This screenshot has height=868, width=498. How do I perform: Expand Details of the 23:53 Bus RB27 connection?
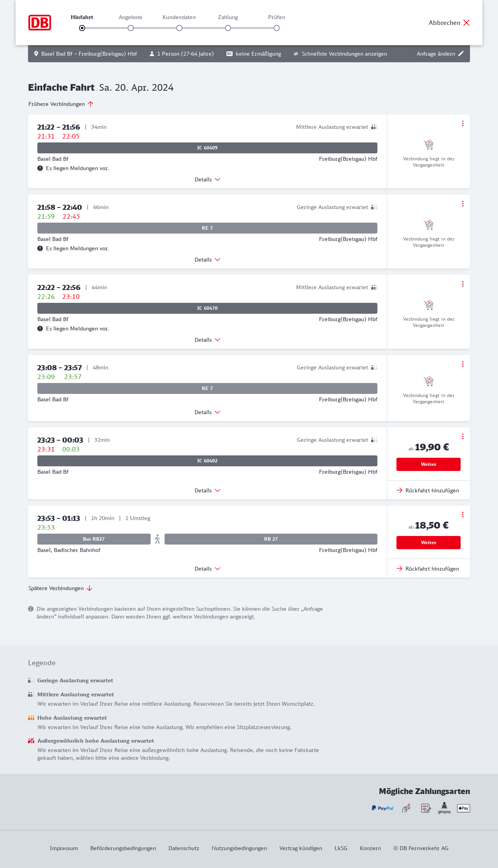click(x=207, y=569)
